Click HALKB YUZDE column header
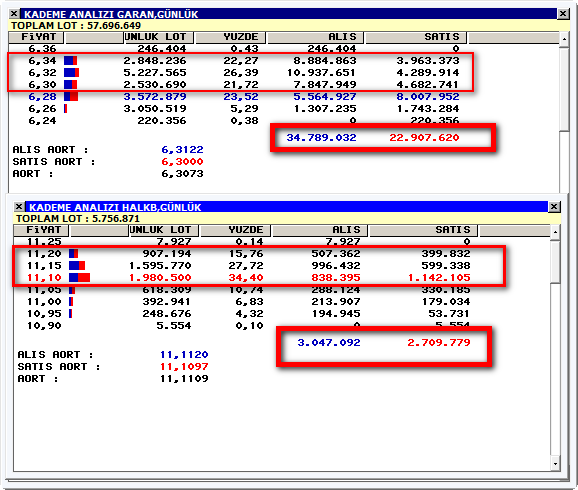The image size is (578, 490). point(235,230)
